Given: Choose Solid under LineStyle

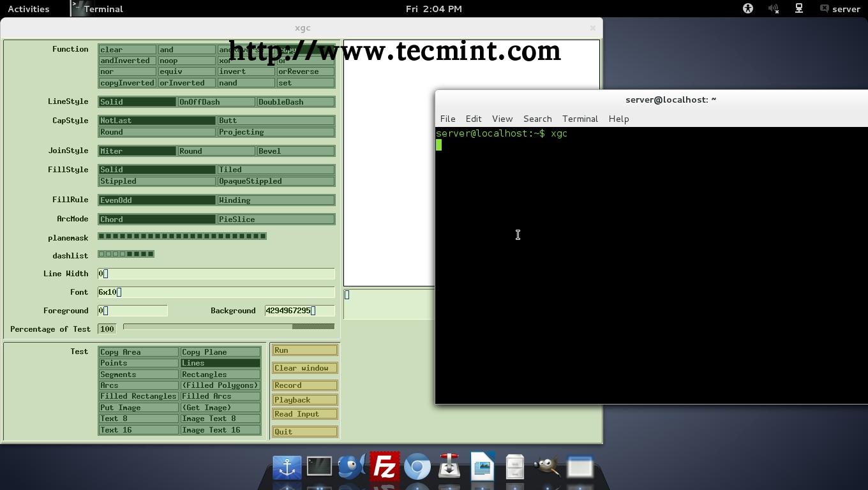Looking at the screenshot, I should 137,102.
